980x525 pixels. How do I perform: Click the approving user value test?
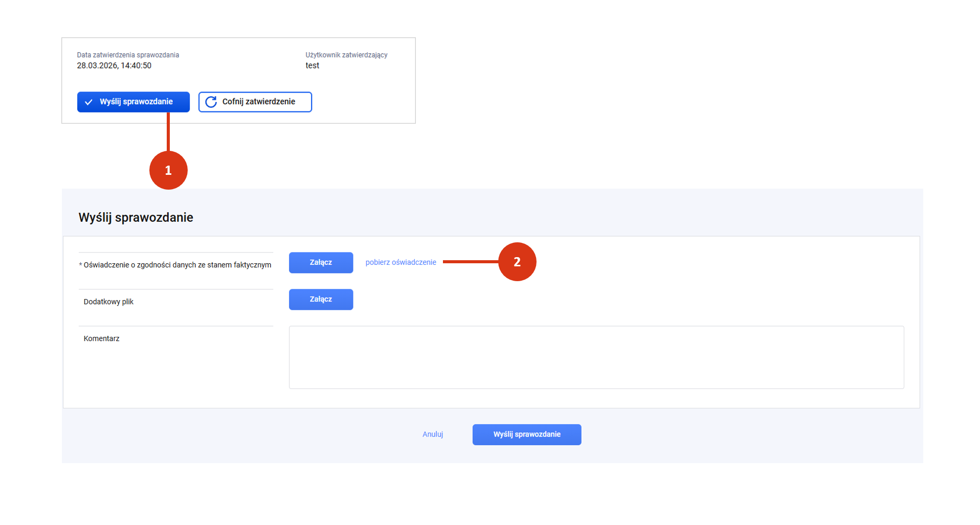pos(312,65)
